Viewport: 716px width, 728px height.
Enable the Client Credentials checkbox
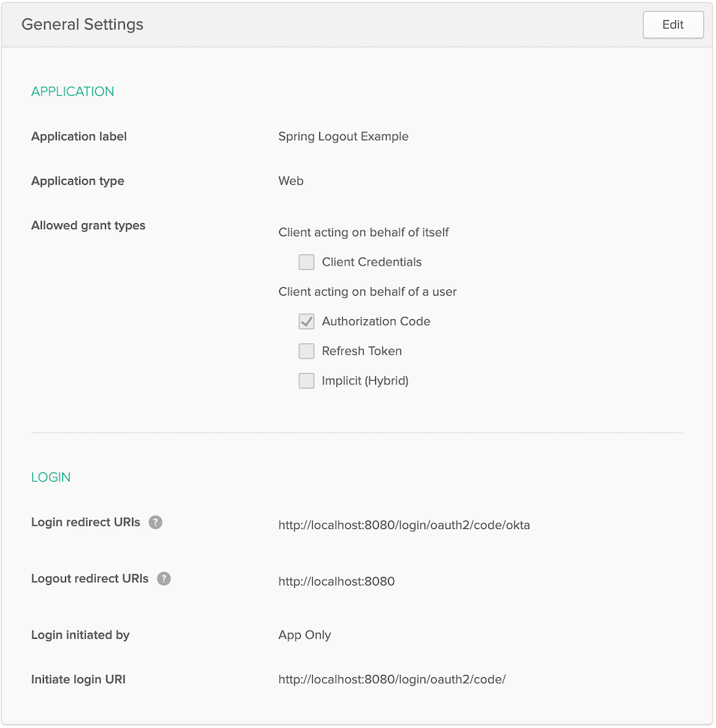(306, 262)
